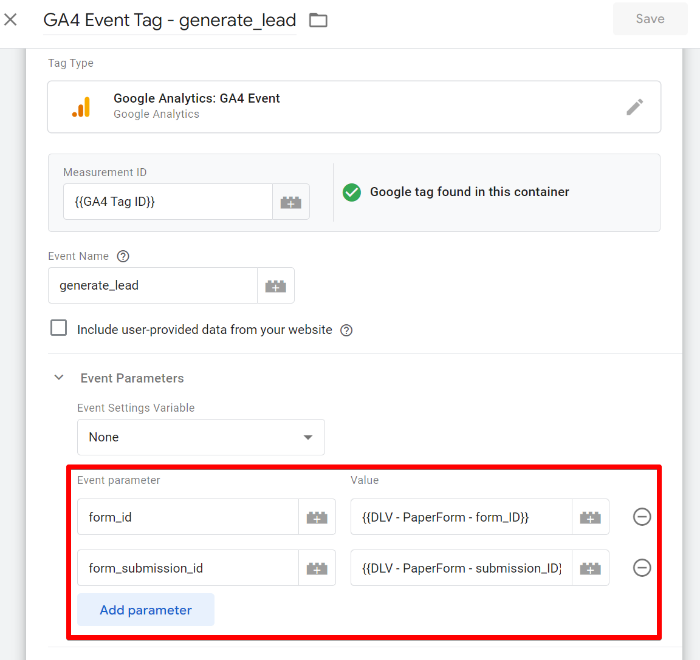Click help icon next to Event Name

tap(123, 256)
